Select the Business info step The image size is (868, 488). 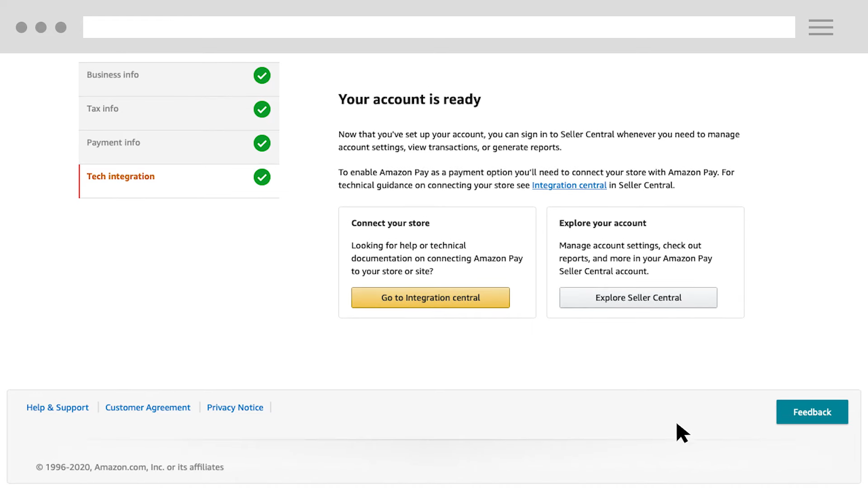pos(179,79)
